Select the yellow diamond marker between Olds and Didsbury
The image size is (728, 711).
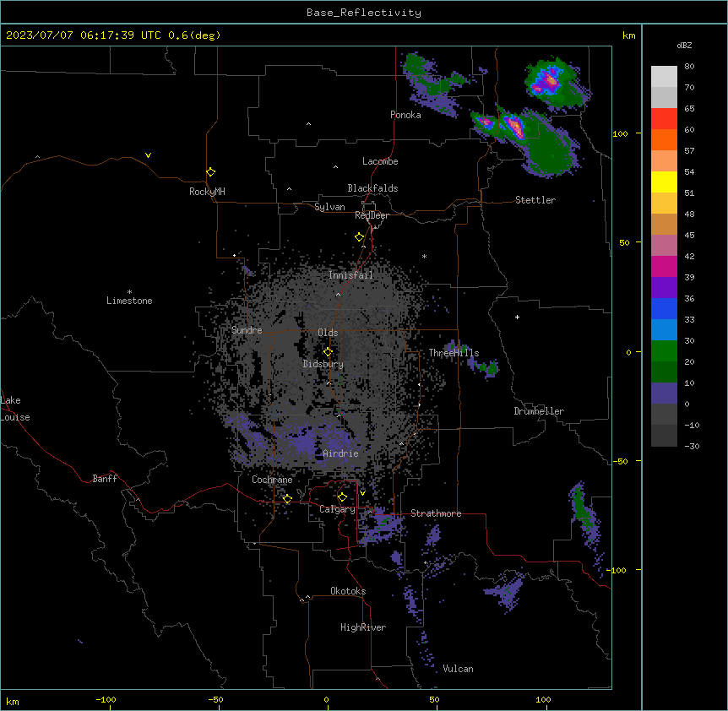tap(328, 351)
